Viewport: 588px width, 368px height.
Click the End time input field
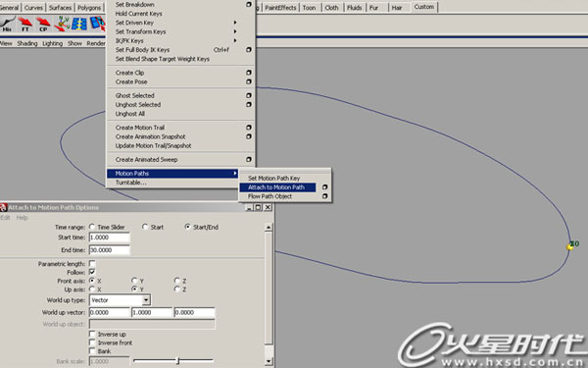coord(109,249)
